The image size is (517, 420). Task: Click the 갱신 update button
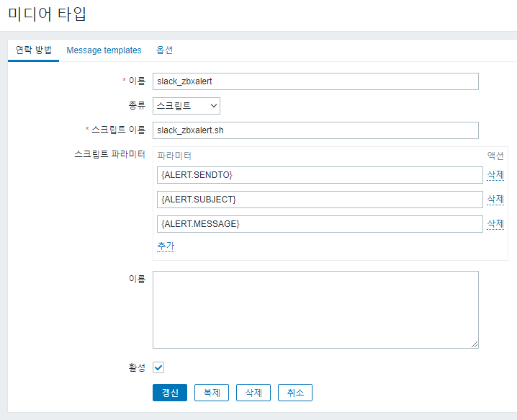170,393
